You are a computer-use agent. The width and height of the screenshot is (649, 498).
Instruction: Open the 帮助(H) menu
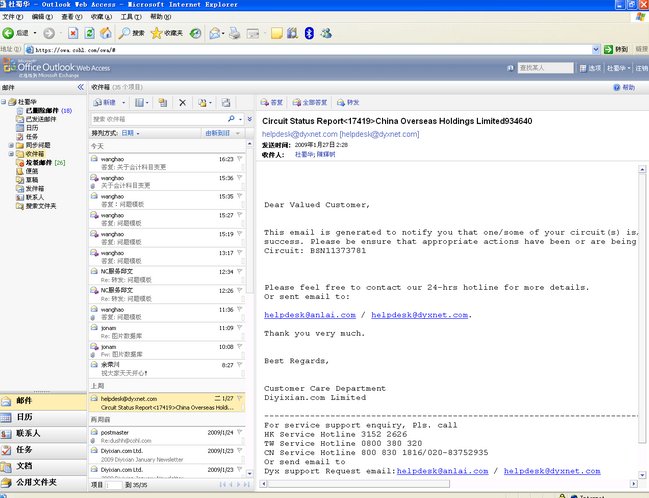tap(161, 17)
